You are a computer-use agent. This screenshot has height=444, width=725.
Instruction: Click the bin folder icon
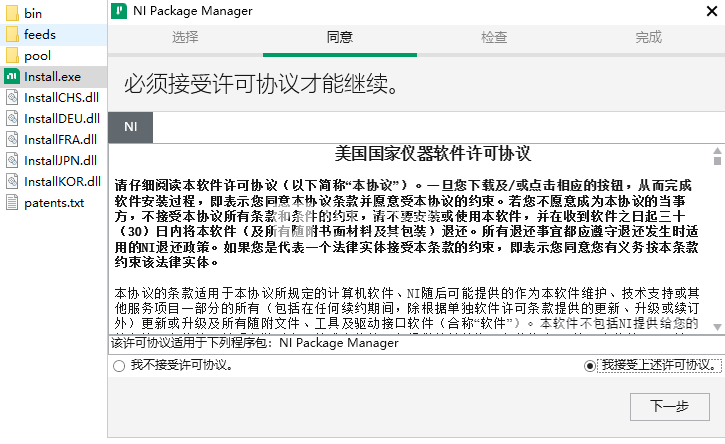pos(12,13)
